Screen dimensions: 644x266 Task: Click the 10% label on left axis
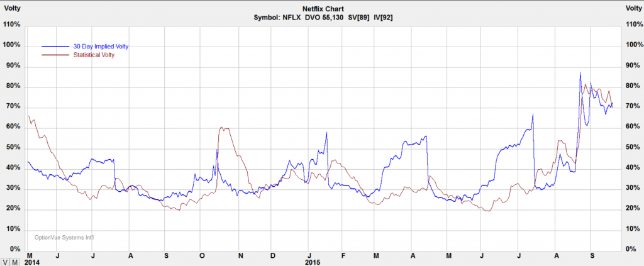(x=13, y=229)
